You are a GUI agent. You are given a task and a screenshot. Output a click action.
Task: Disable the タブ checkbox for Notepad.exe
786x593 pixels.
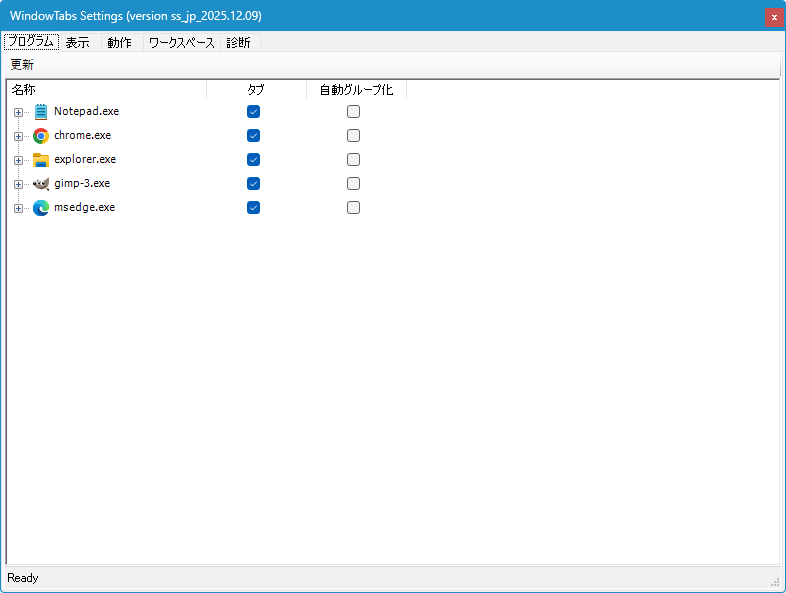click(254, 112)
